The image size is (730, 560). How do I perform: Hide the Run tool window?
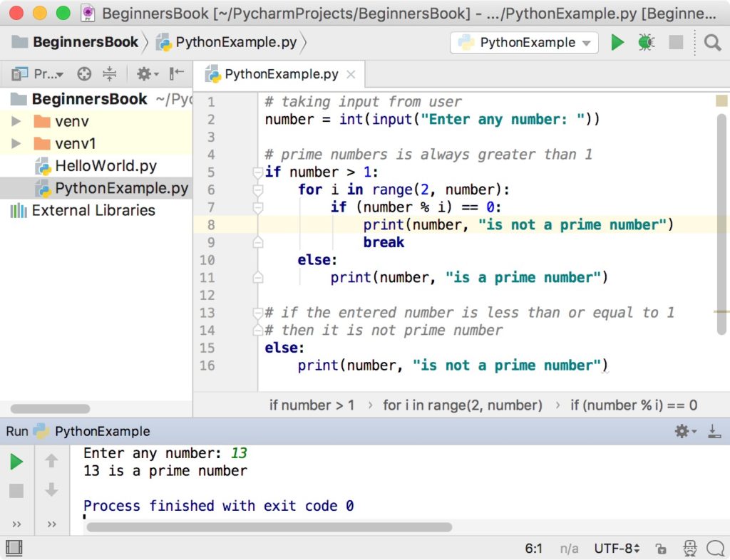click(x=714, y=431)
